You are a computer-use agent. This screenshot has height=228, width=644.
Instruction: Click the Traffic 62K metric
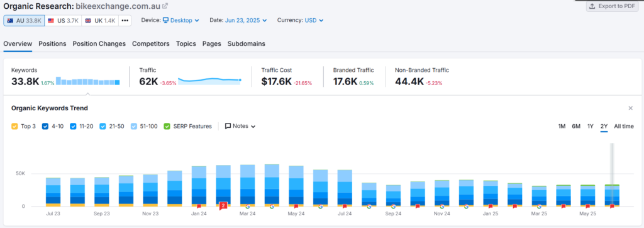[148, 81]
